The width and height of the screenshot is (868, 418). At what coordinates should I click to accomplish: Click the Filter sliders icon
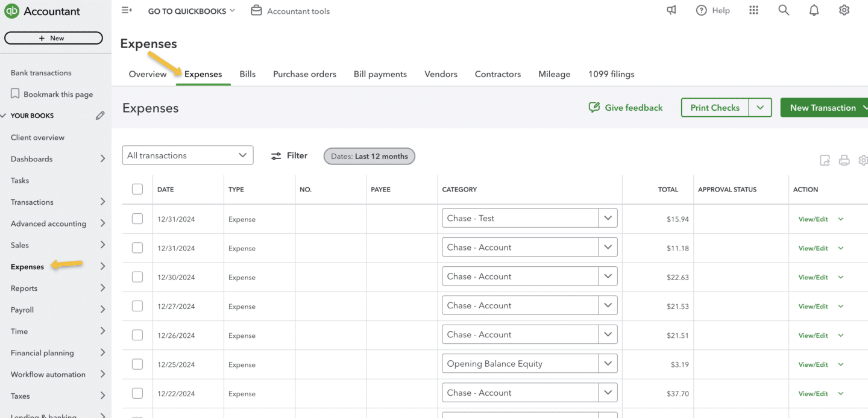276,156
